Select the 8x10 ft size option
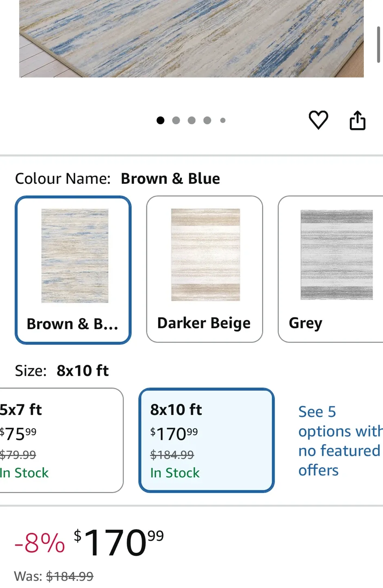 (206, 440)
